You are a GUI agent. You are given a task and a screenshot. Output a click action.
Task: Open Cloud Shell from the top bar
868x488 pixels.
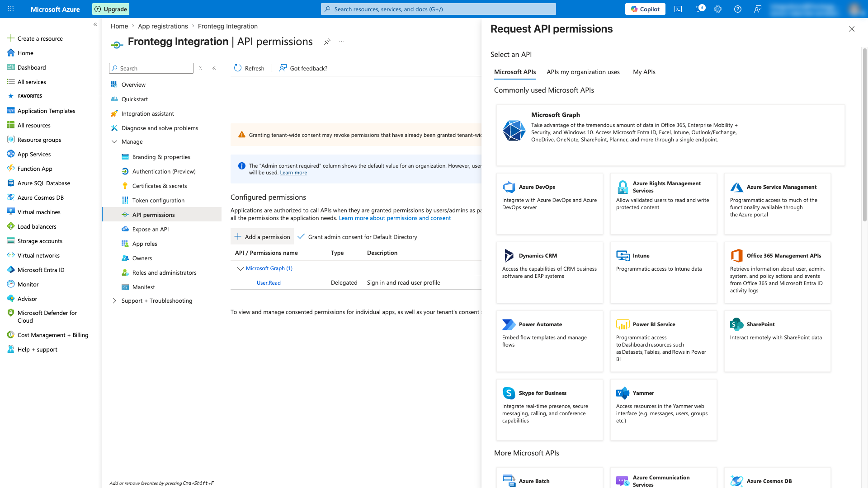pos(678,9)
